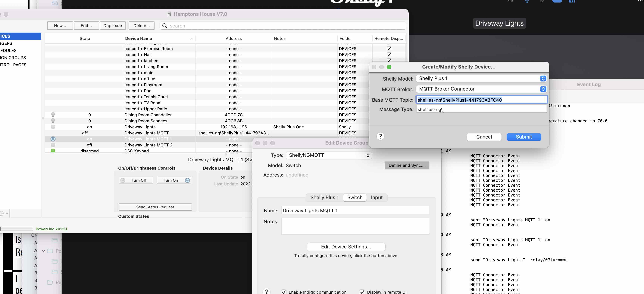The image size is (644, 294).
Task: Click the Send Status Request button
Action: click(x=155, y=207)
